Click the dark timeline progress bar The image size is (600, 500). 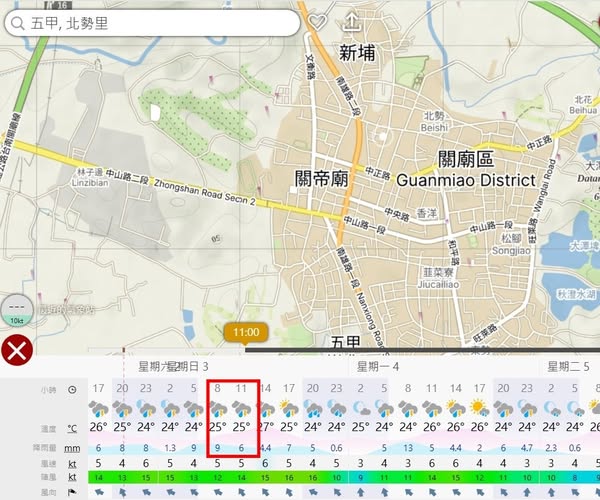tap(420, 349)
